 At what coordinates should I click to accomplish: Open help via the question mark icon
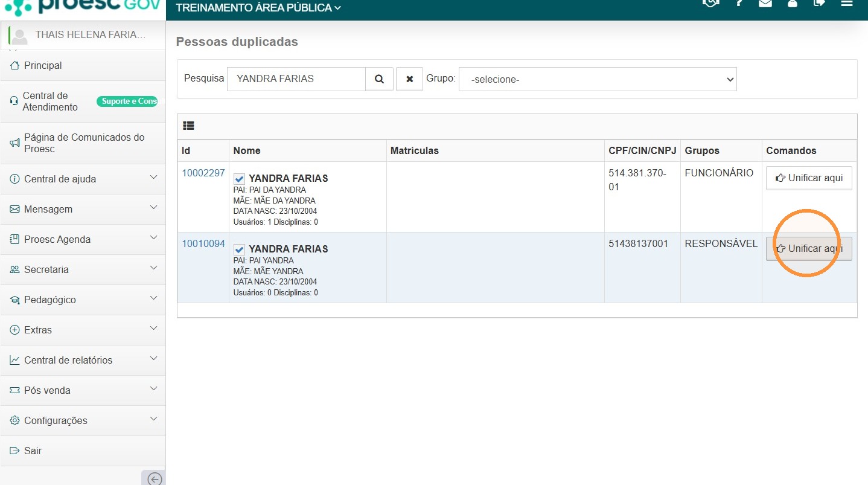739,3
